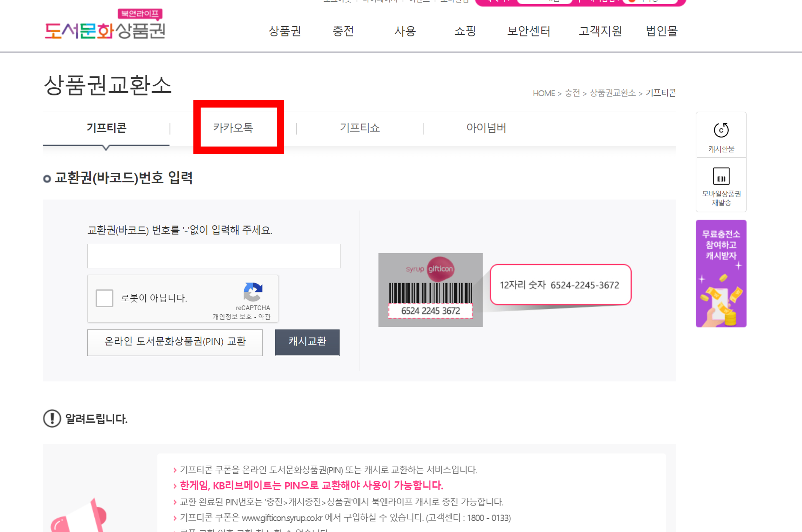The image size is (802, 532).
Task: Open the 충전 menu
Action: coord(343,31)
